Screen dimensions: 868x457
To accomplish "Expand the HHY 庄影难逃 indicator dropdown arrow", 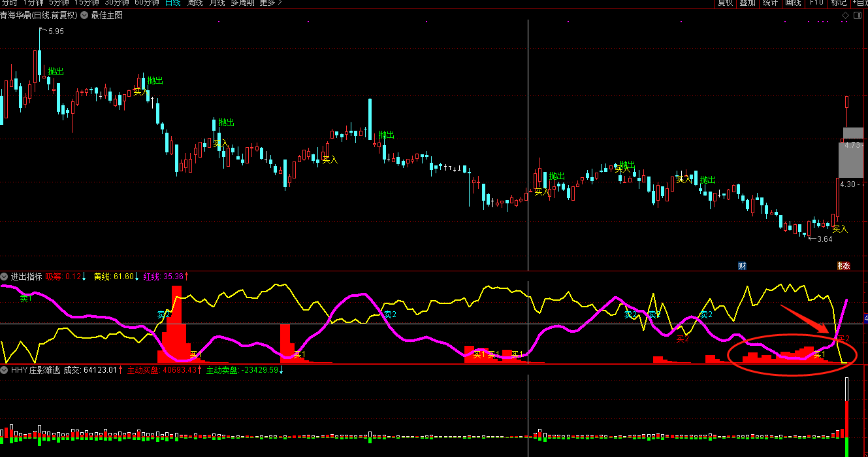I will coord(5,370).
